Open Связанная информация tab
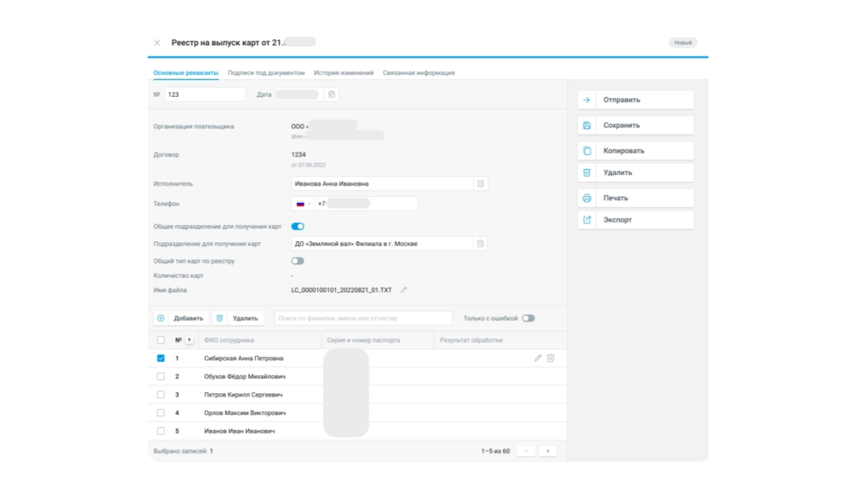Image resolution: width=859 pixels, height=504 pixels. [x=419, y=73]
